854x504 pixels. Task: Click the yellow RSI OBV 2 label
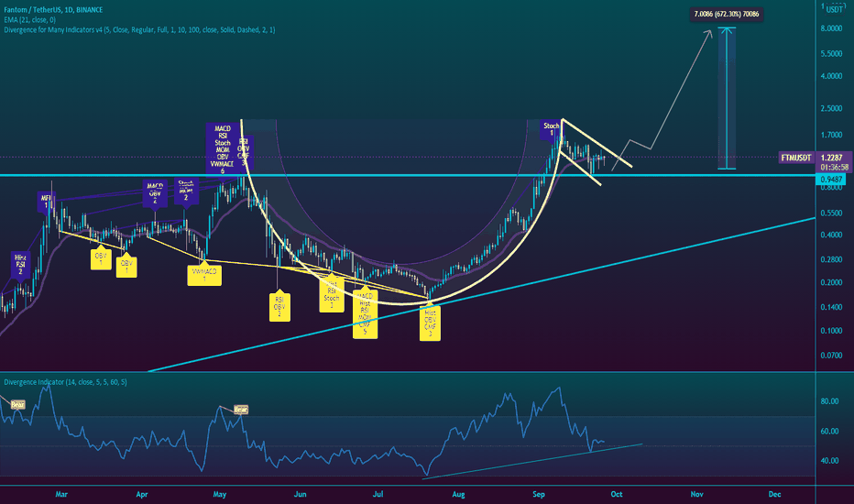279,307
